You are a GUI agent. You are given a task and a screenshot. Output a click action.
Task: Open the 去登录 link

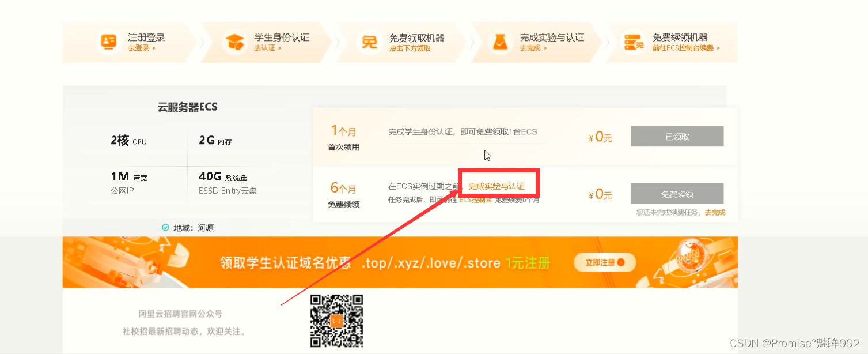pyautogui.click(x=142, y=48)
